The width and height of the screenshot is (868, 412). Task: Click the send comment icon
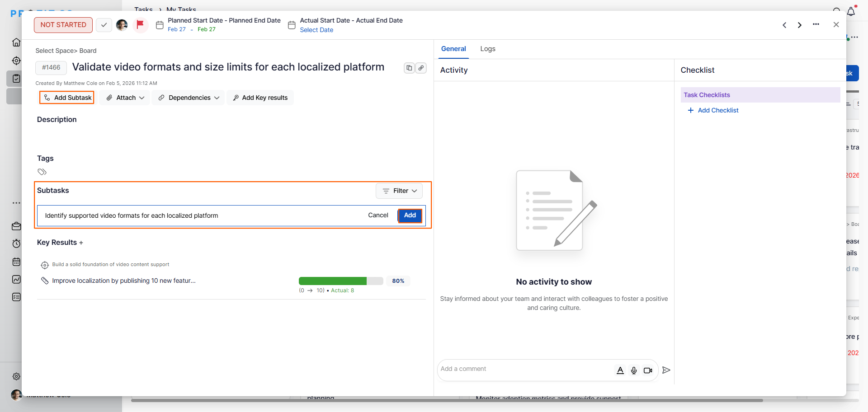click(x=666, y=370)
